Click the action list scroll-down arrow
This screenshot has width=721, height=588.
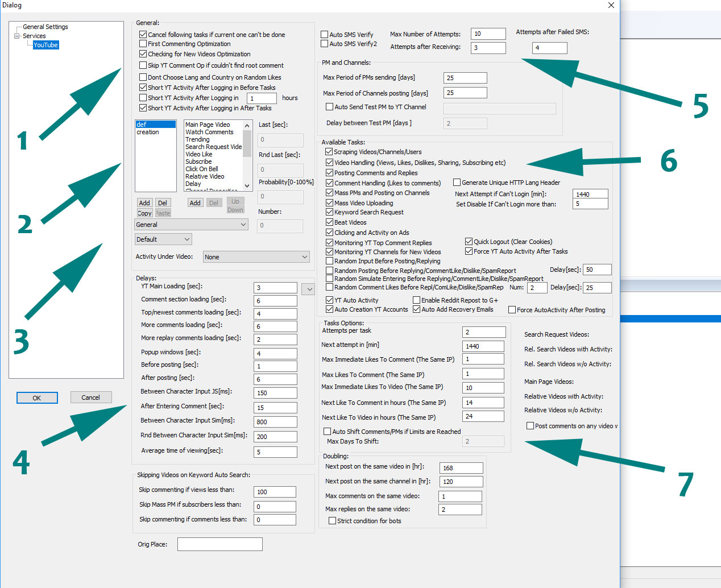[247, 186]
